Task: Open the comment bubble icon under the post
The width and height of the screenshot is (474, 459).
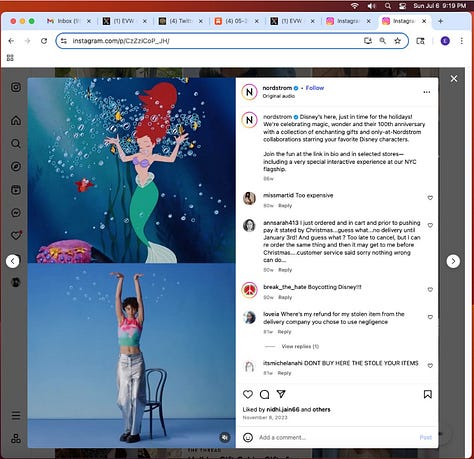Action: [x=264, y=394]
